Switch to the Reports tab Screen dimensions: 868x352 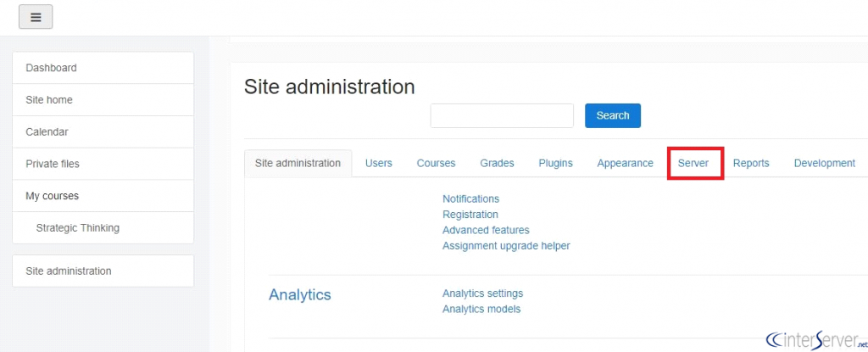[751, 164]
